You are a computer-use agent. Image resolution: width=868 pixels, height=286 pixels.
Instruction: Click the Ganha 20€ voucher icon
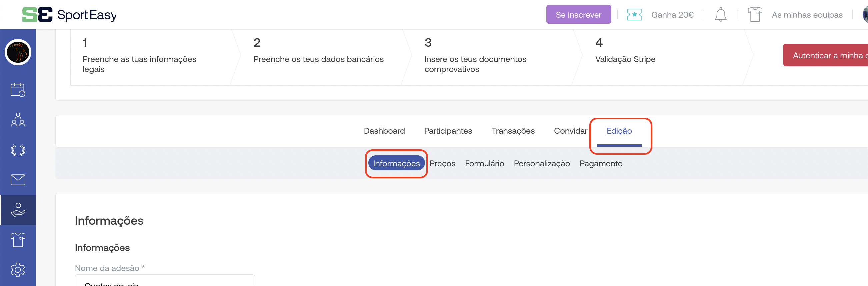click(x=634, y=15)
